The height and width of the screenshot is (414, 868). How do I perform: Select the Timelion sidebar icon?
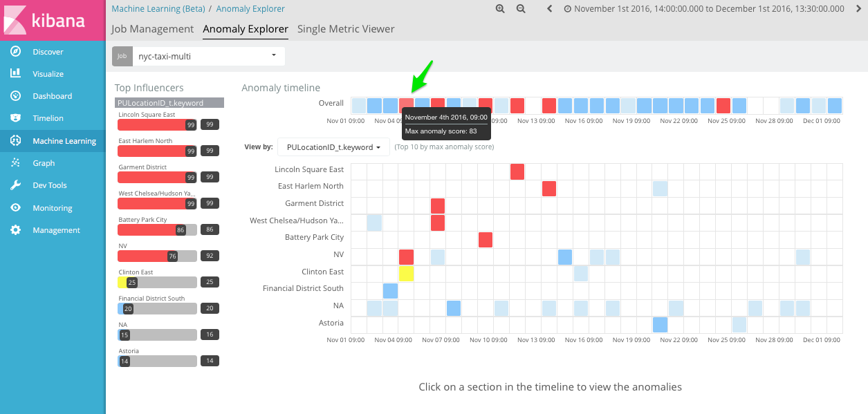click(15, 117)
